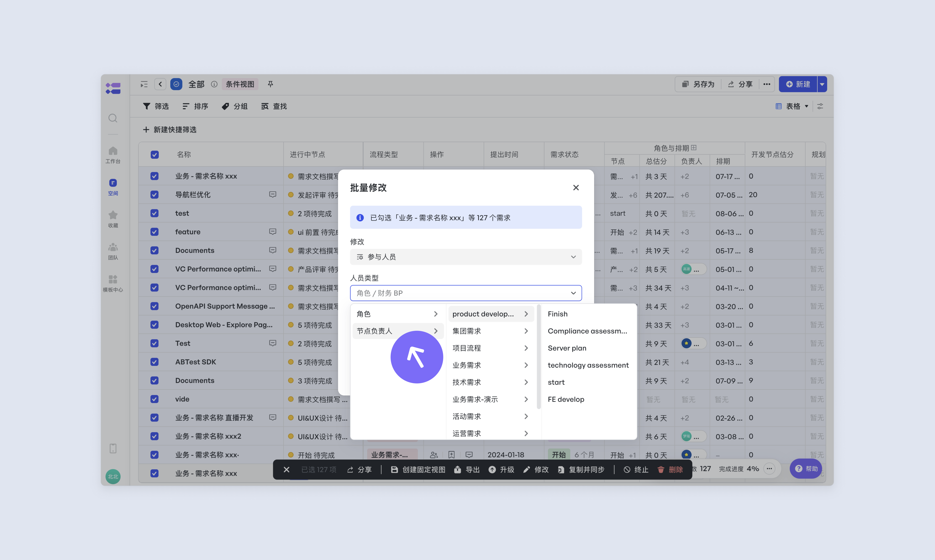
Task: Click the 条件视图 tag
Action: [x=240, y=84]
